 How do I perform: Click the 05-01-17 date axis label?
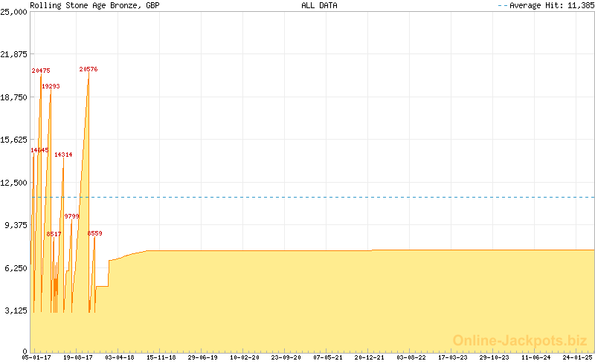tap(36, 357)
